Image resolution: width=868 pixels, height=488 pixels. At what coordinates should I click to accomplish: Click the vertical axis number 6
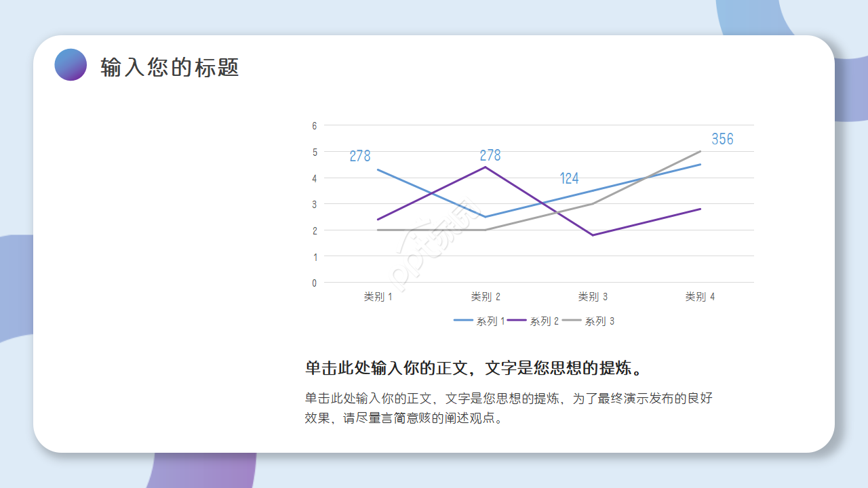point(313,125)
